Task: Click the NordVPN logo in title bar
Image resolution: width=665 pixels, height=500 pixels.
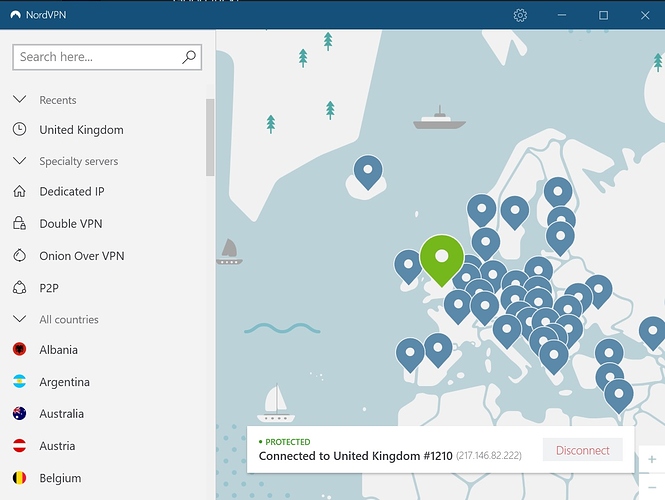Action: pos(16,15)
